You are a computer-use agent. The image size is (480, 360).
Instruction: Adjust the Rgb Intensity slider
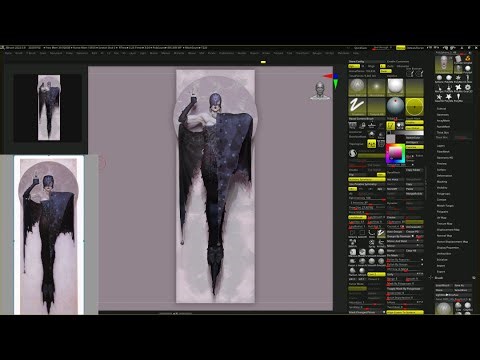(x=367, y=198)
